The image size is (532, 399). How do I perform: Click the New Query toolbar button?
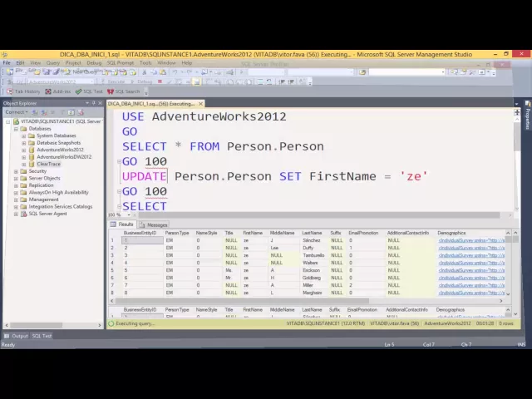click(81, 72)
